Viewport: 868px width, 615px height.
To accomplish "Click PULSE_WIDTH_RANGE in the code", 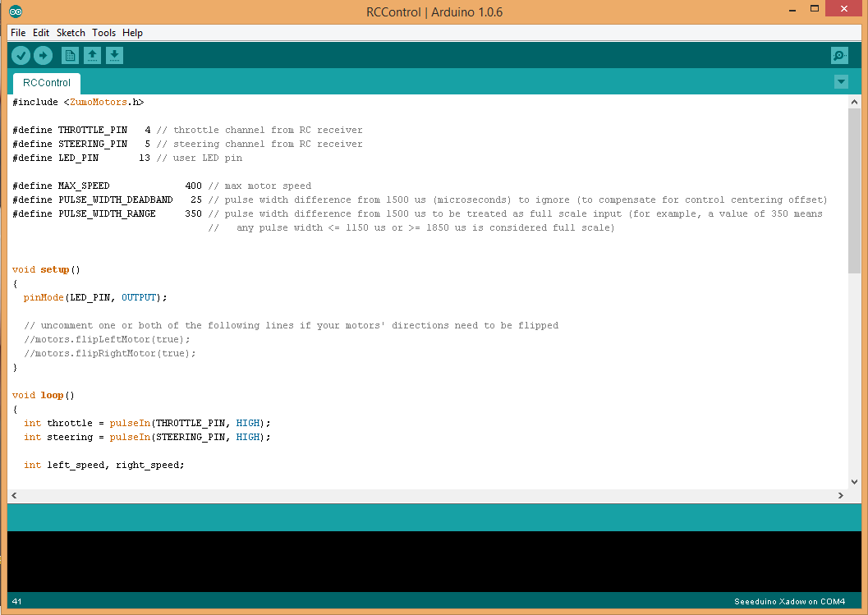I will (107, 213).
